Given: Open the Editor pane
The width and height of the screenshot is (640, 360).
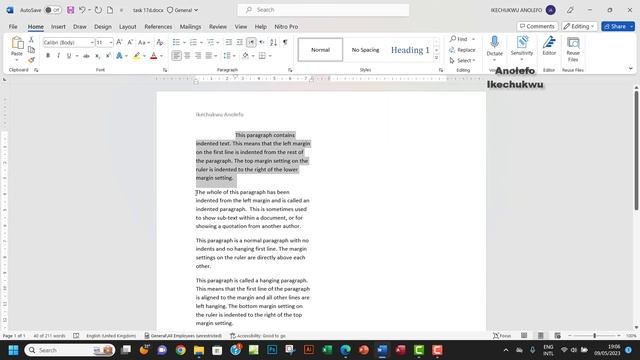Looking at the screenshot, I should pos(549,46).
